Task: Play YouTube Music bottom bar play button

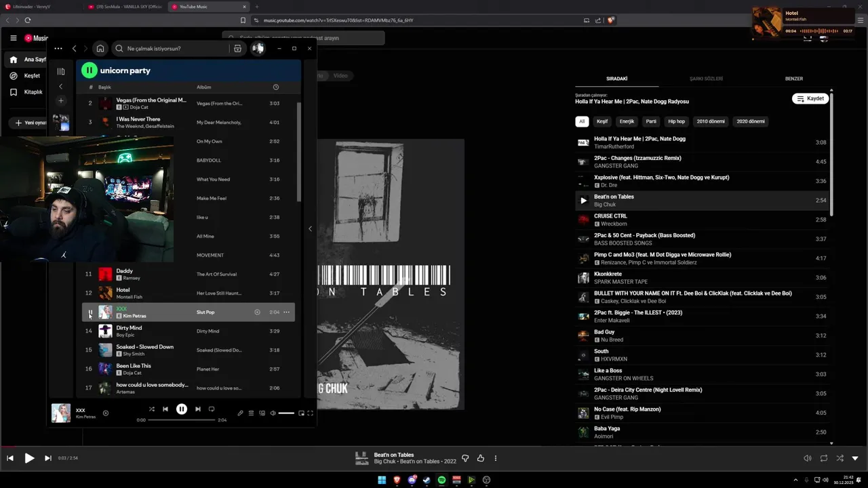Action: 29,458
